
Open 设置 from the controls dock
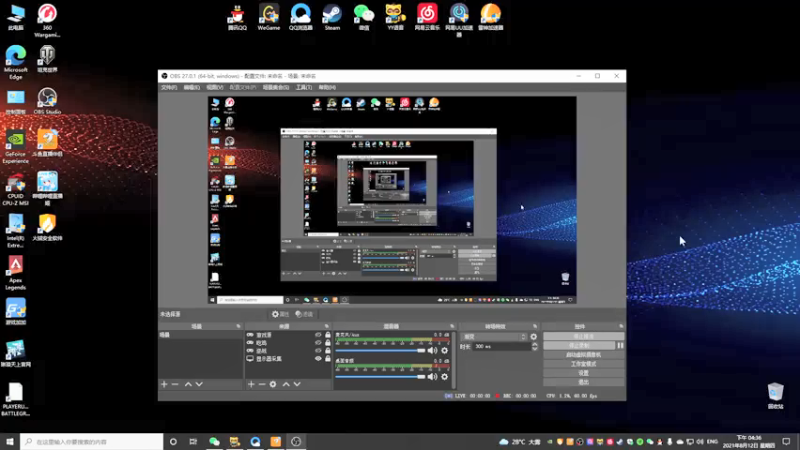(584, 373)
